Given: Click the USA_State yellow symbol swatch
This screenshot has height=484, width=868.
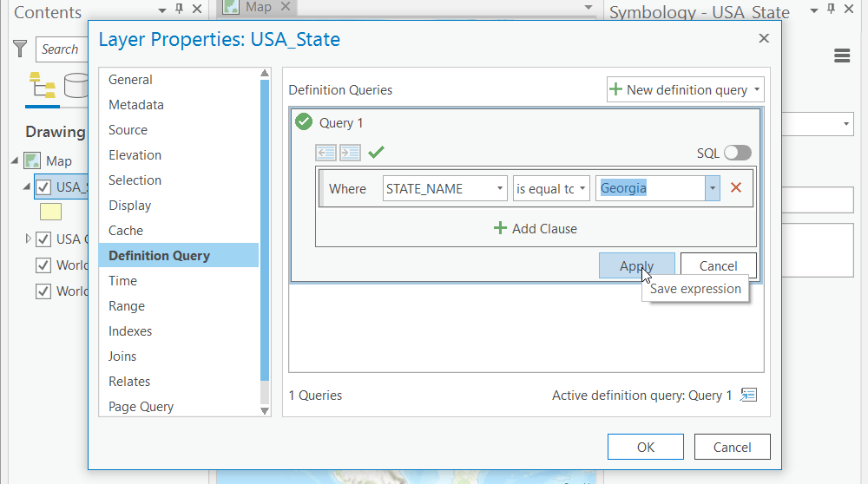Looking at the screenshot, I should pyautogui.click(x=50, y=212).
